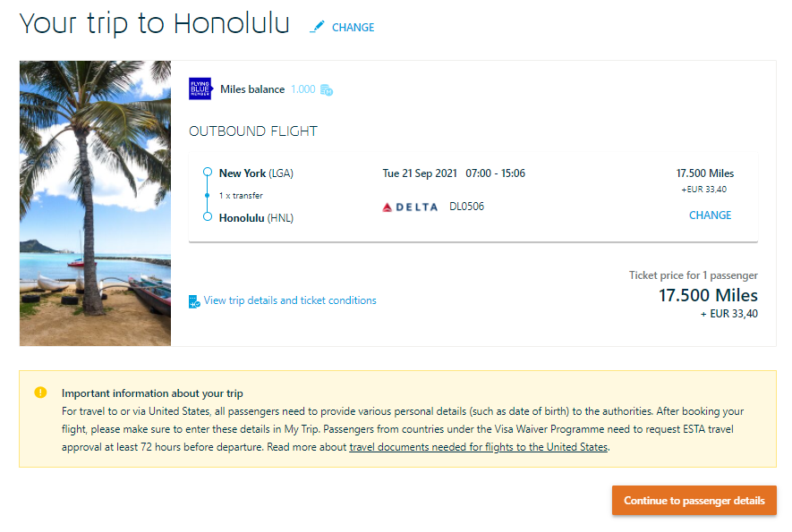This screenshot has height=532, width=792.
Task: Click CHANGE on the outbound flight
Action: pos(710,215)
